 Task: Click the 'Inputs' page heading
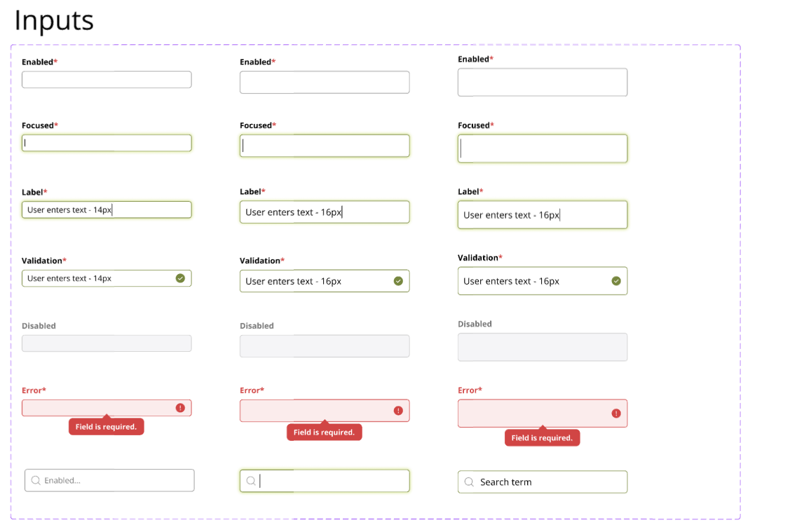pos(54,21)
